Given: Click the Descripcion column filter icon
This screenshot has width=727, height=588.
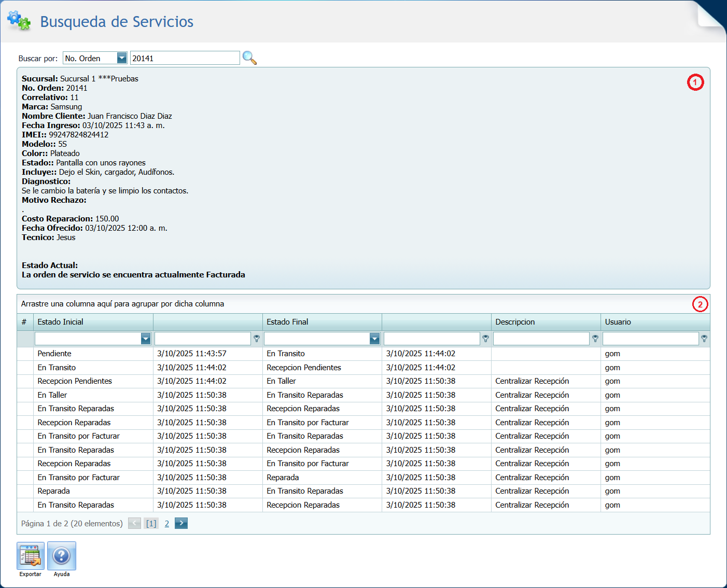Looking at the screenshot, I should (595, 339).
